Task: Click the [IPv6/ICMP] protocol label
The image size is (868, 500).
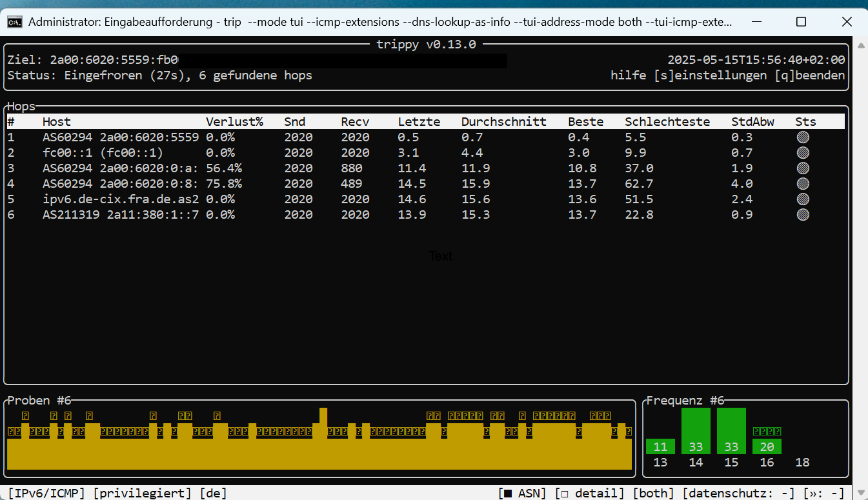Action: point(46,493)
